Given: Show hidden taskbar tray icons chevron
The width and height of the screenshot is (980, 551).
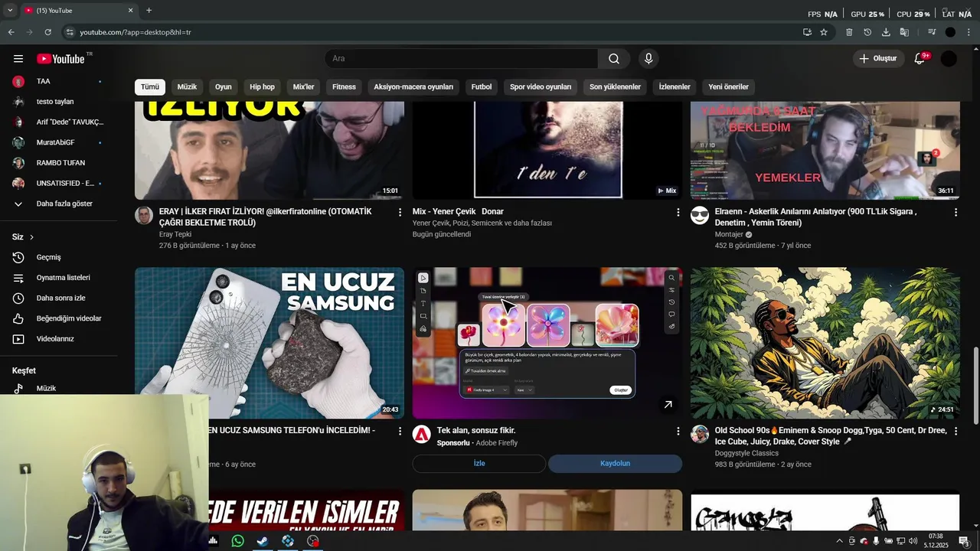Looking at the screenshot, I should coord(840,541).
